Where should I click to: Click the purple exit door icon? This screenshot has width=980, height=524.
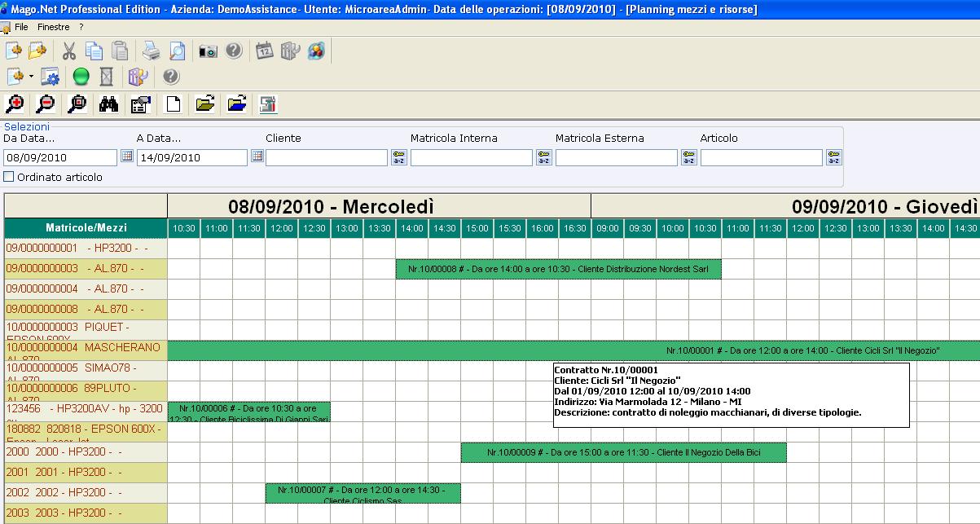tap(138, 77)
